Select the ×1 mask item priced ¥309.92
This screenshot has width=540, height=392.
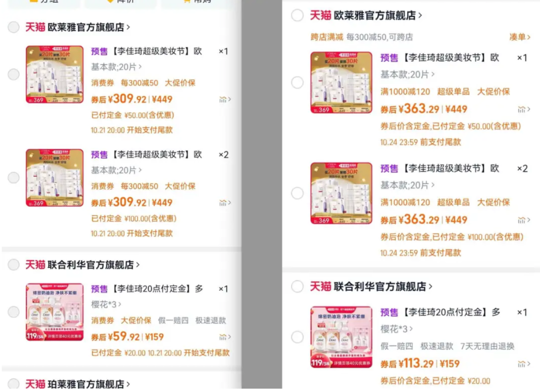[13, 74]
